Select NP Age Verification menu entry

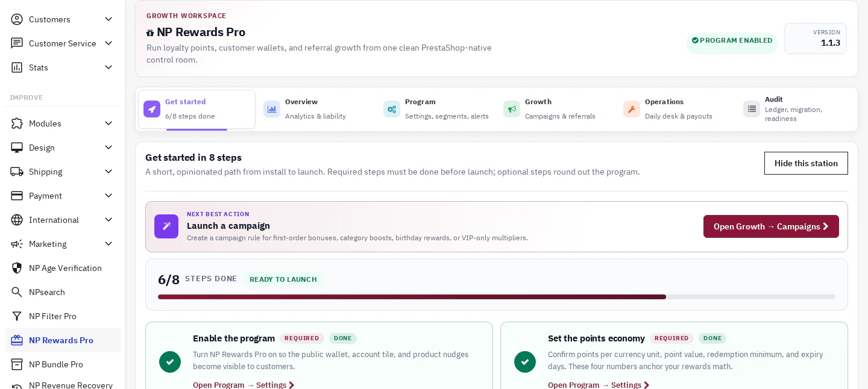click(x=63, y=268)
